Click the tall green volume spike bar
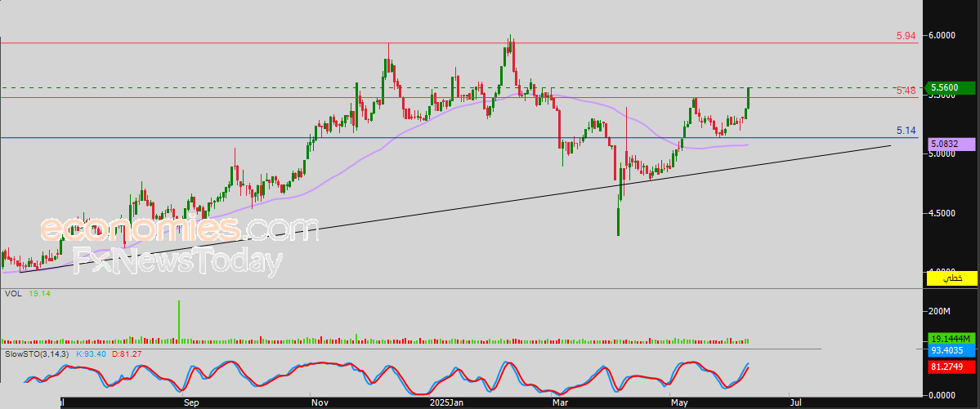The height and width of the screenshot is (409, 980). click(179, 322)
